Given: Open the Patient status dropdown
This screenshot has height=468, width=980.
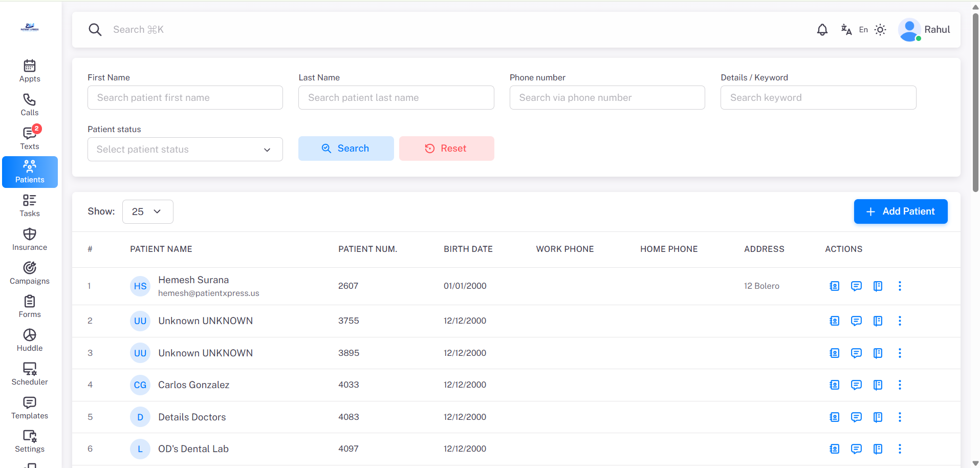Looking at the screenshot, I should coord(185,149).
